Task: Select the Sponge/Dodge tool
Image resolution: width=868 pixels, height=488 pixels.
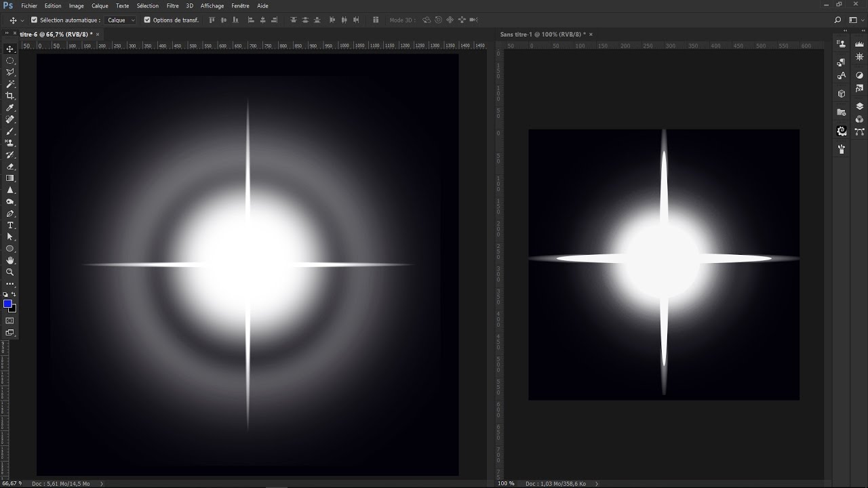Action: pyautogui.click(x=10, y=202)
